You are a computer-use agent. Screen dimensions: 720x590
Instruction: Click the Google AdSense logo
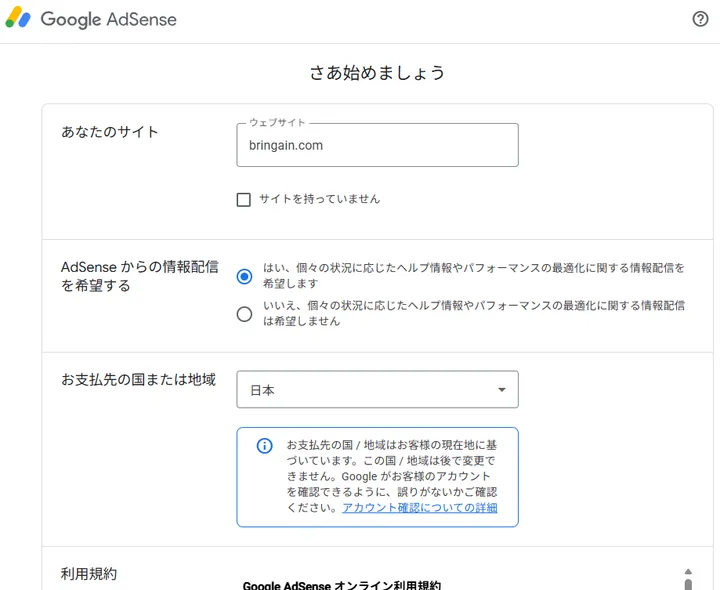[91, 18]
